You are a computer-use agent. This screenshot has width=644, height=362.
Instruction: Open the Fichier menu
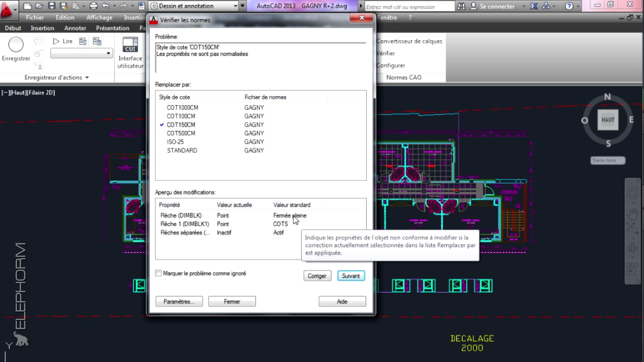pyautogui.click(x=35, y=18)
